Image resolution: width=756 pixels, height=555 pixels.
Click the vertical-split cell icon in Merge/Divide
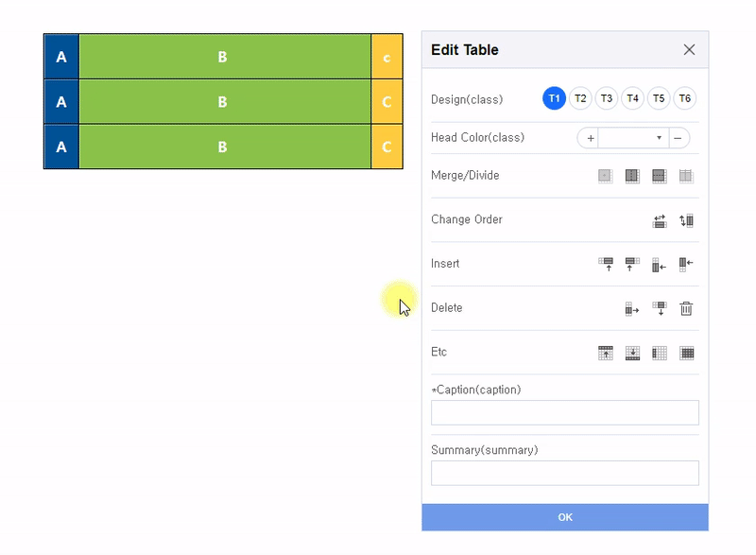tap(632, 176)
